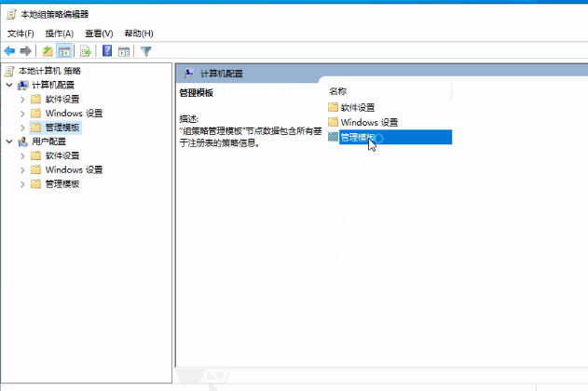The width and height of the screenshot is (588, 391).
Task: Expand Windows 设置 under 用户配置
Action: coord(22,170)
